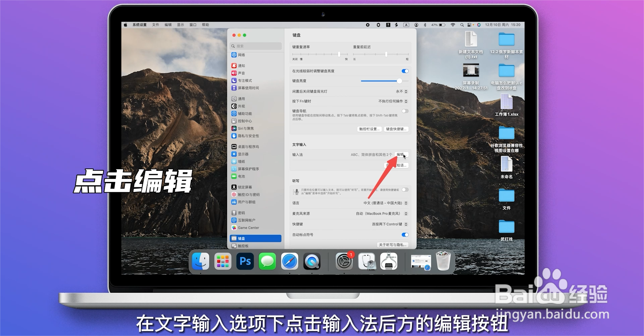The width and height of the screenshot is (644, 336).
Task: Open Photoshop from the Dock
Action: click(245, 261)
